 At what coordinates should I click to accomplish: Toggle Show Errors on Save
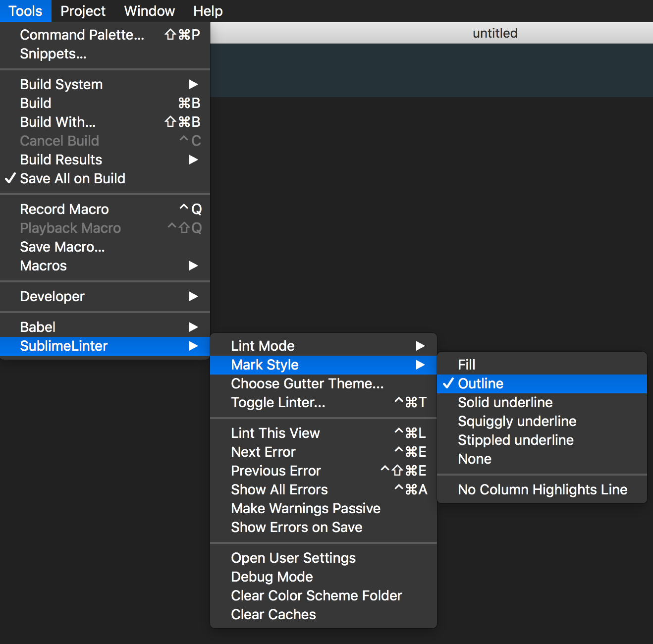(324, 527)
